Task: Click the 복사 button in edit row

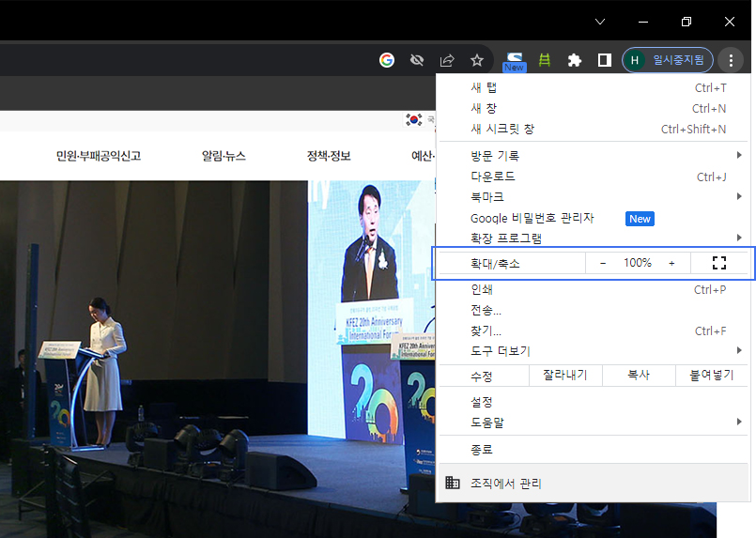Action: 639,376
